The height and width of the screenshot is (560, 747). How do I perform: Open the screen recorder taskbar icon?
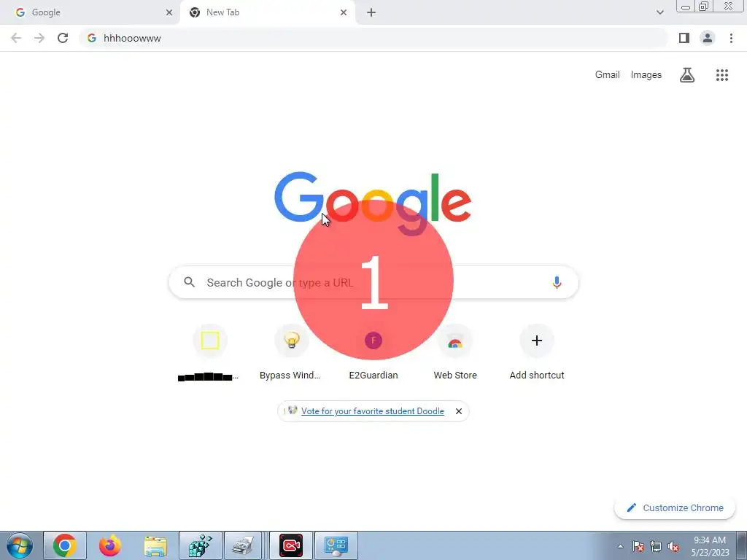coord(290,545)
